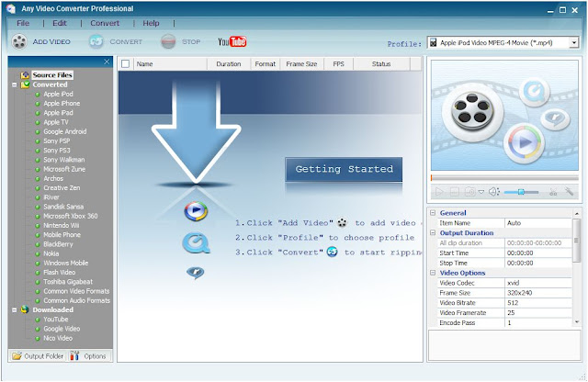Screen dimensions: 588x382
Task: Collapse the Downloaded tree node
Action: [x=15, y=310]
